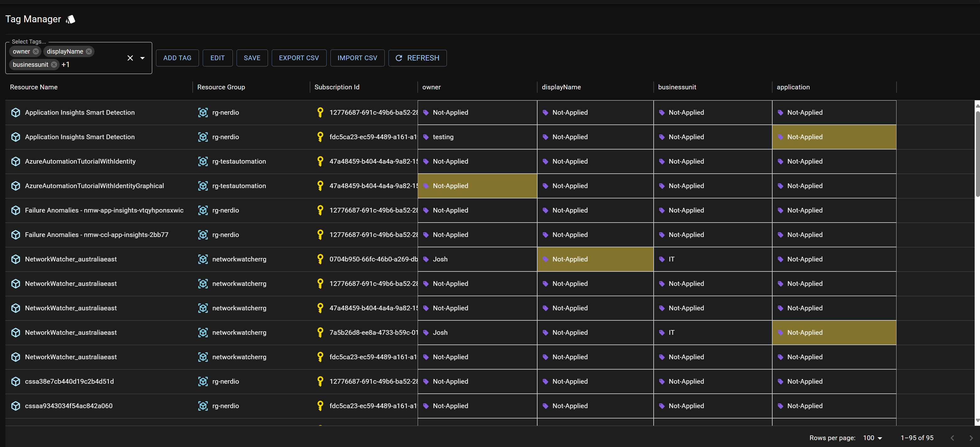The image size is (980, 447).
Task: Click subscription key icon in cssaa9343034f54ac842a060 row
Action: [320, 406]
